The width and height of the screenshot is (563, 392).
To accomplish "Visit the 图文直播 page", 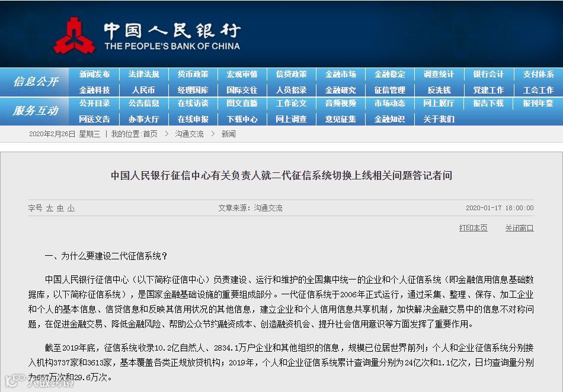I will tap(242, 103).
